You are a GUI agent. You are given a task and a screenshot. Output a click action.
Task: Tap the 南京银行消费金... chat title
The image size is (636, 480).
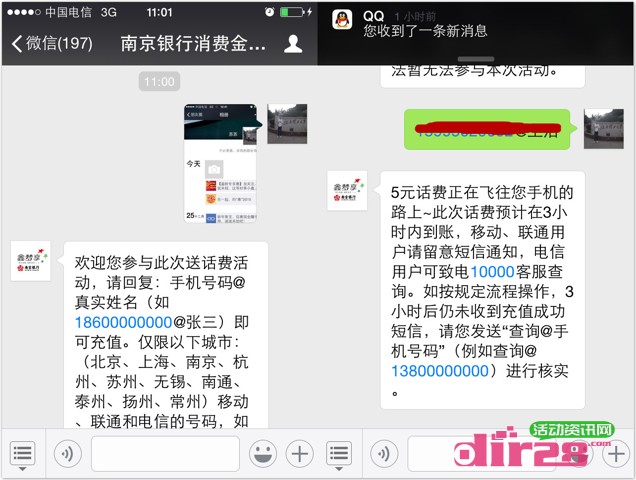pos(193,43)
